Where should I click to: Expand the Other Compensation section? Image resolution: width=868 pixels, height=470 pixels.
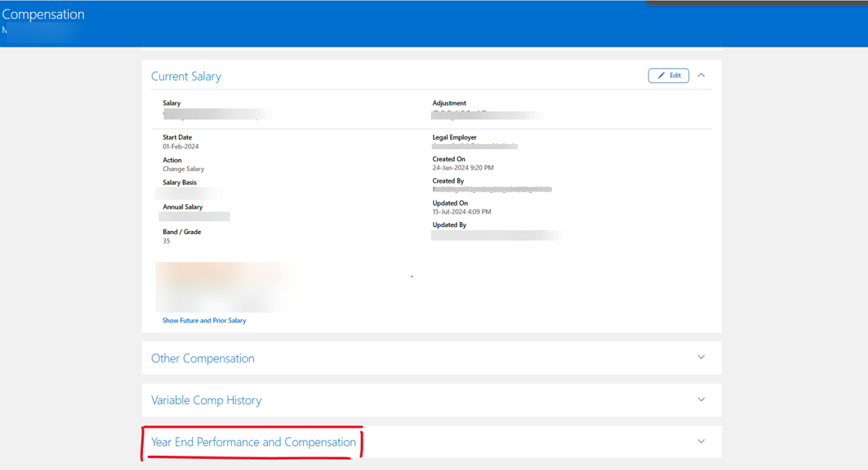tap(700, 357)
